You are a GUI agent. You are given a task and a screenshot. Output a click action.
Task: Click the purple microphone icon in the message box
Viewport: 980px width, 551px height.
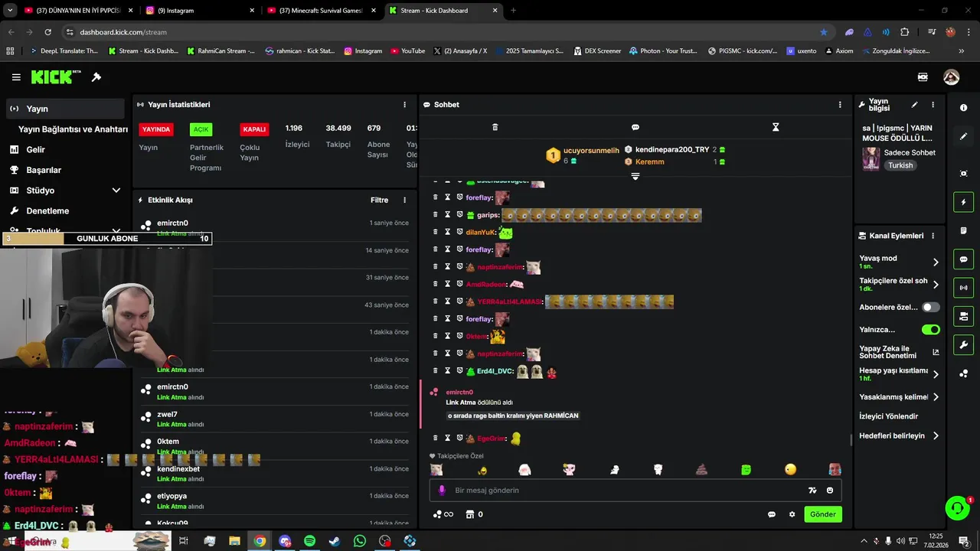tap(442, 491)
